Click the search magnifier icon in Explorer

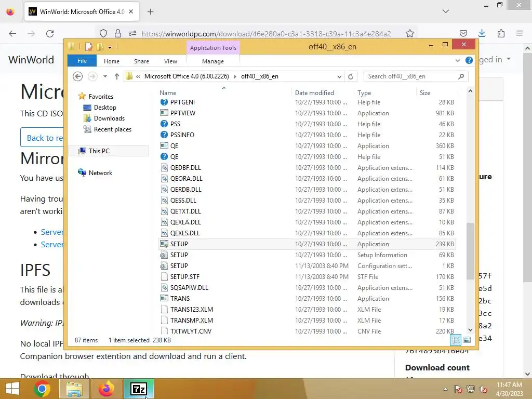(461, 76)
